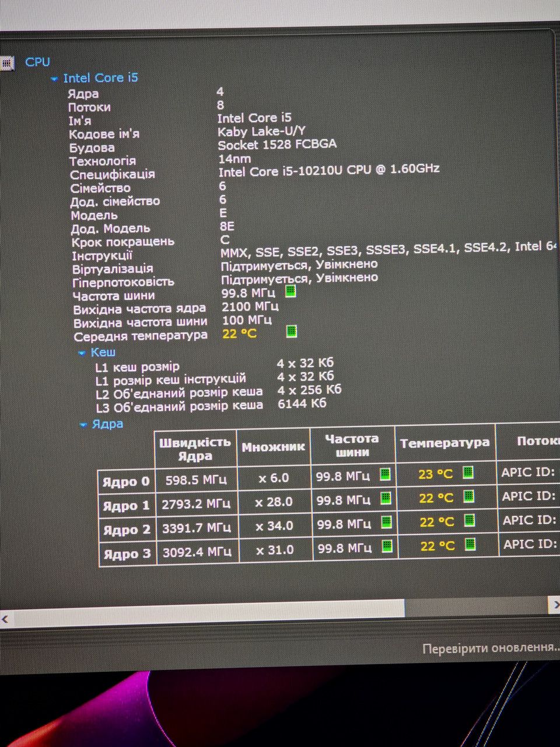
Task: Click the Kaby Lake-U/Y code name value
Action: (261, 131)
